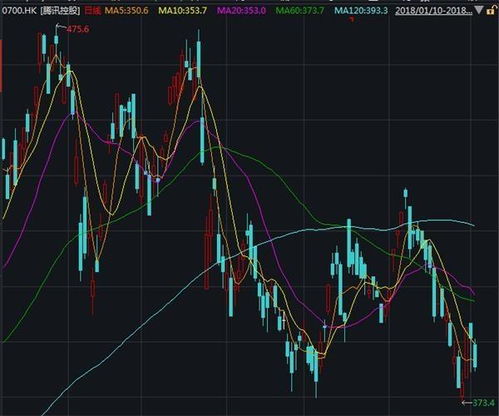Click the last cyan candle at chart end
Viewport: 499px width, 416px height.
[x=475, y=355]
